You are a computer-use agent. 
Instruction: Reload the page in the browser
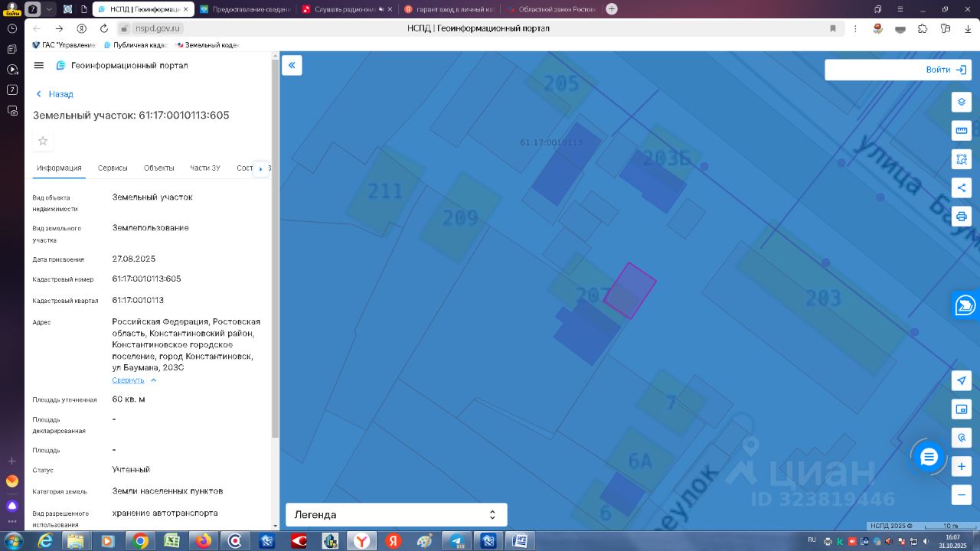tap(104, 28)
